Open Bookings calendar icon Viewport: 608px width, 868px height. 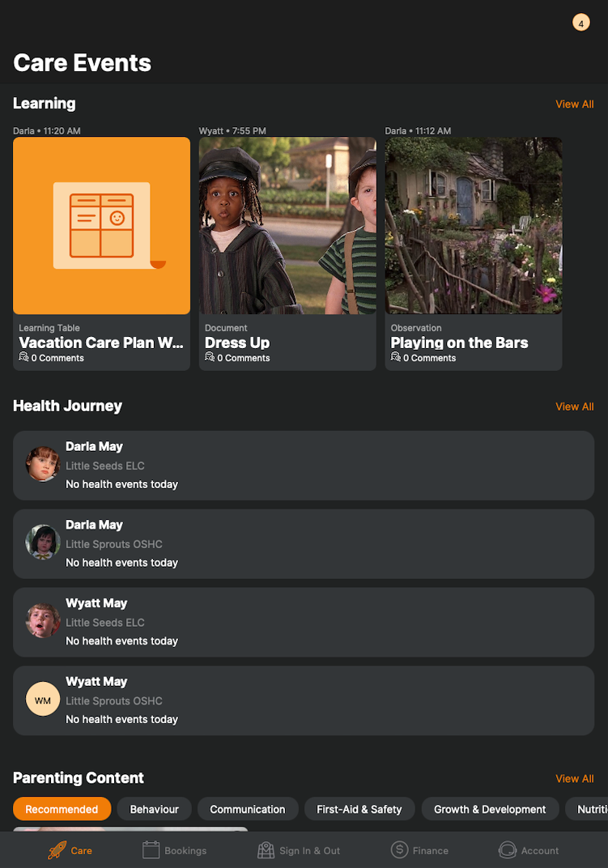coord(151,849)
